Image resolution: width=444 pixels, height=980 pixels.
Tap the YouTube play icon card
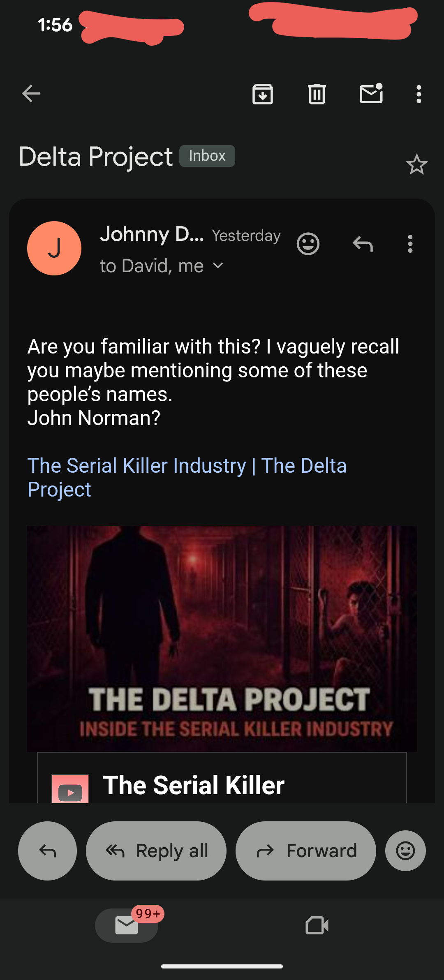coord(70,789)
